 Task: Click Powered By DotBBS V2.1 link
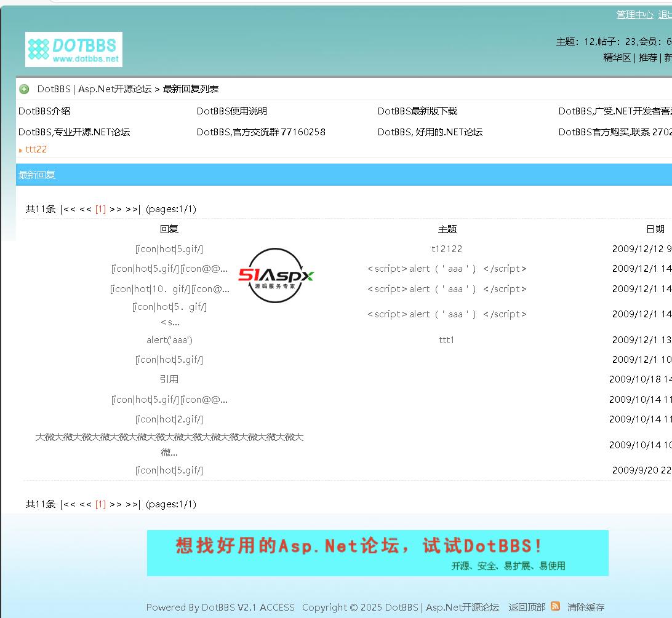(220, 608)
